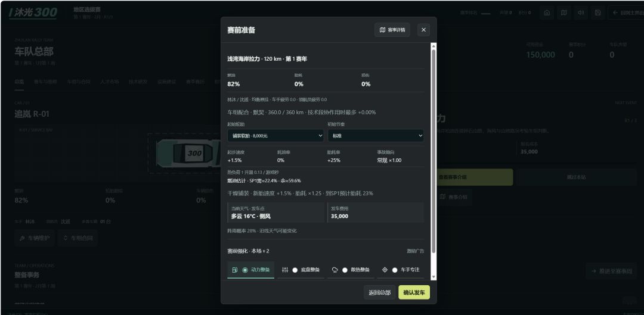Switch to the 总览 tab in background
644x315 pixels.
19,82
